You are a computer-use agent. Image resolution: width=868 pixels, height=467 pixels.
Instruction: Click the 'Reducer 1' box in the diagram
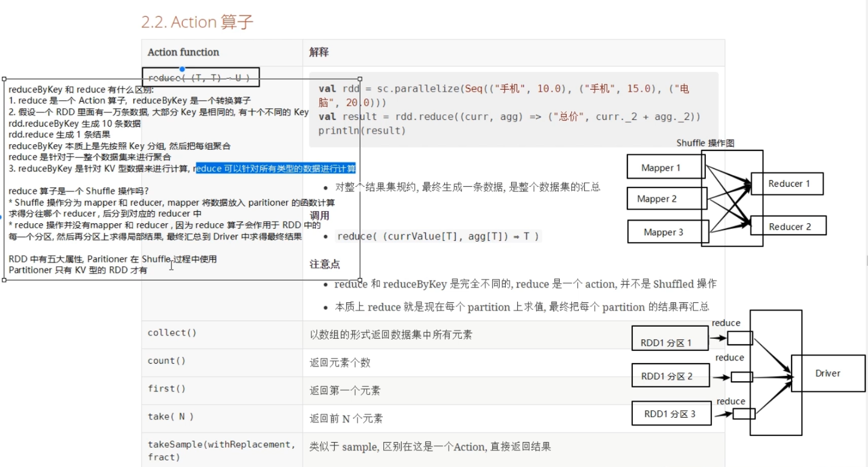(x=787, y=183)
